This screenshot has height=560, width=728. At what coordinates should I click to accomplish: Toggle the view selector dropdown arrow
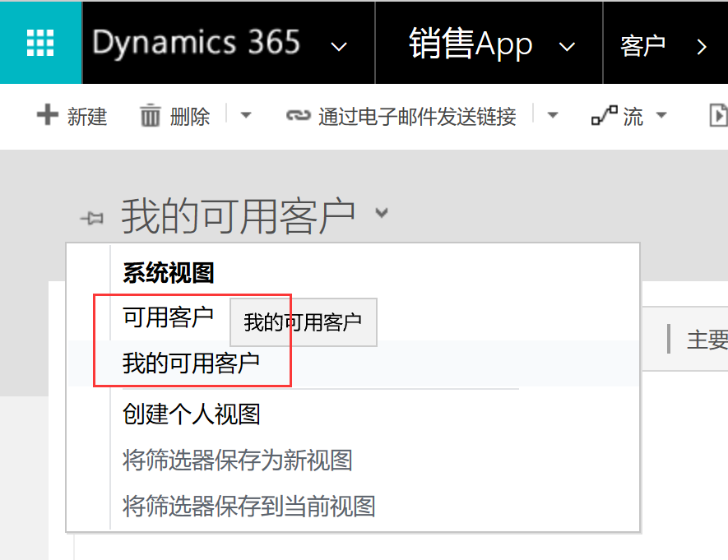(382, 213)
